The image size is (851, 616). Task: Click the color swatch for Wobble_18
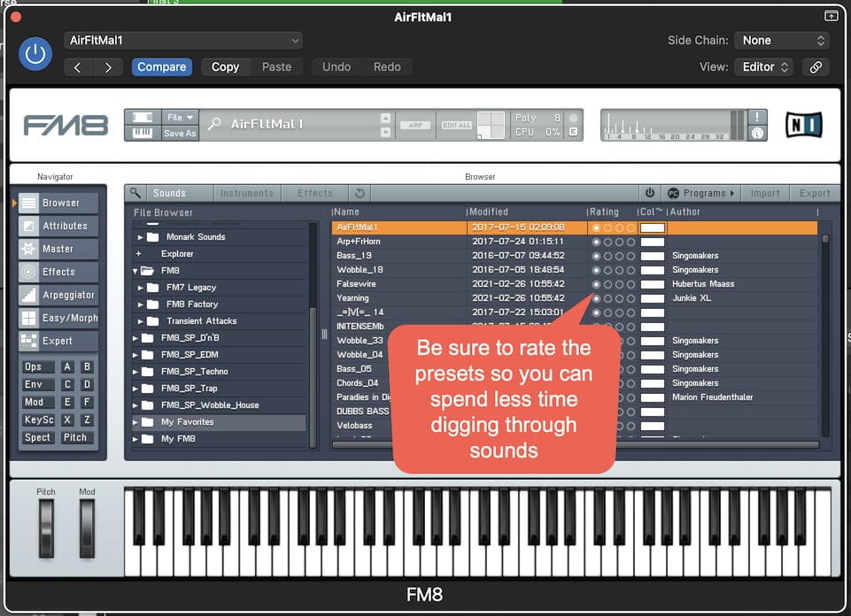coord(652,270)
